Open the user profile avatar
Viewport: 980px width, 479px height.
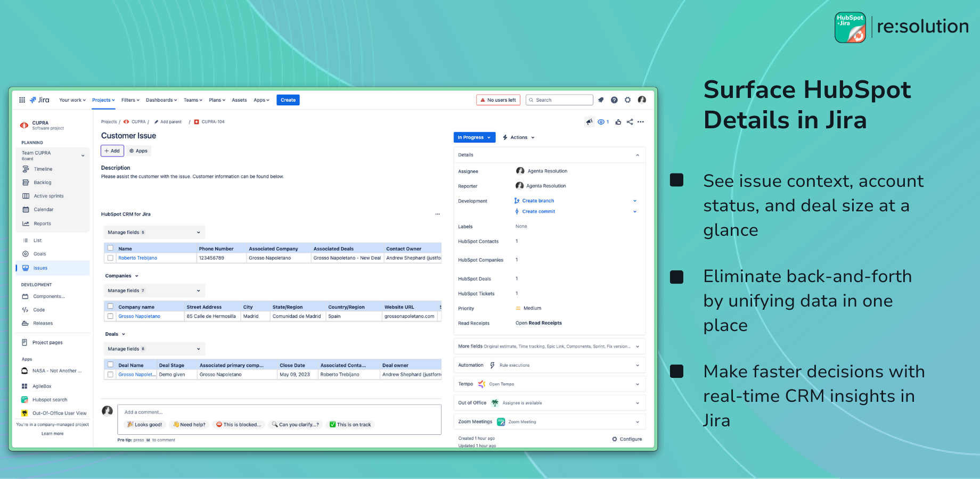(642, 100)
